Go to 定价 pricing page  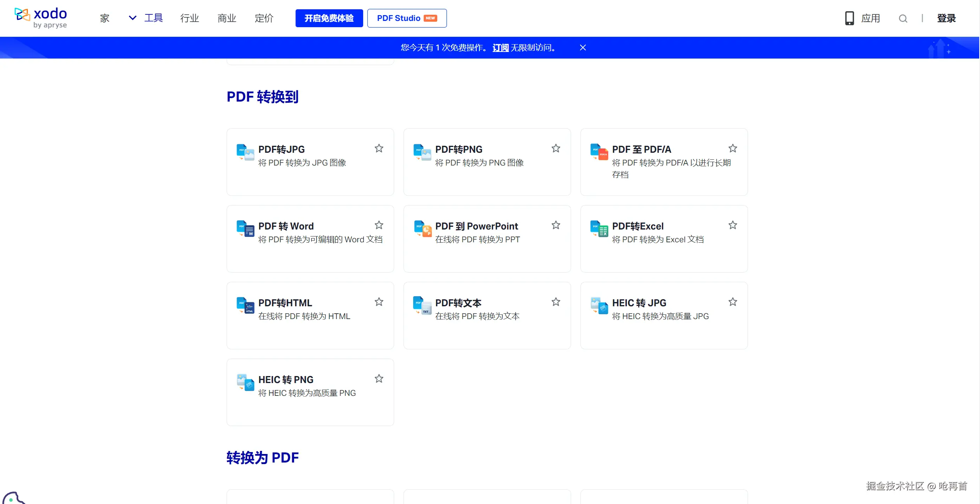pos(264,18)
